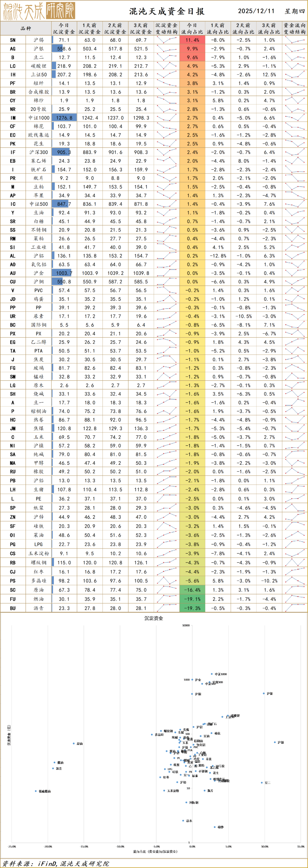Click the 1276.8 data bar cell for 中证1000
This screenshot has width=308, height=868.
(x=64, y=118)
